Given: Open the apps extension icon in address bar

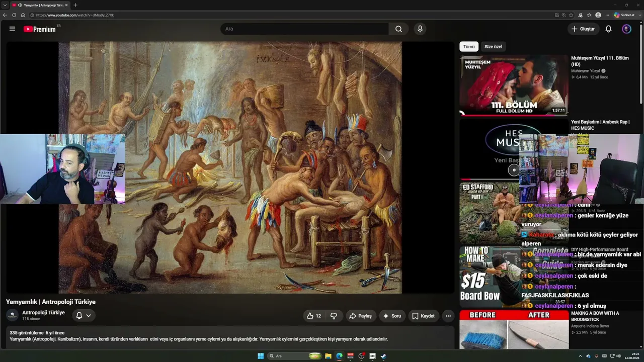Looking at the screenshot, I should click(x=557, y=15).
